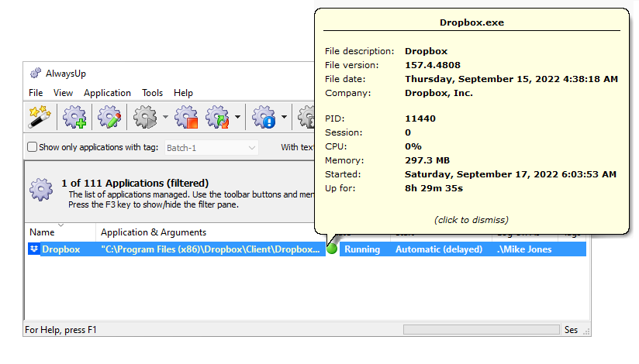
Task: Click the large gear icon in the header pane
Action: (41, 189)
